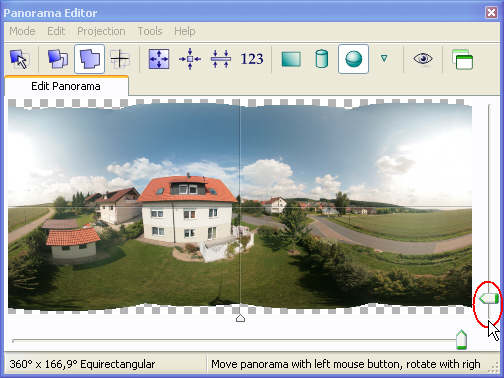Screen dimensions: 504x378
Task: Toggle the highlighted Edit Panorama mode button
Action: click(x=89, y=59)
